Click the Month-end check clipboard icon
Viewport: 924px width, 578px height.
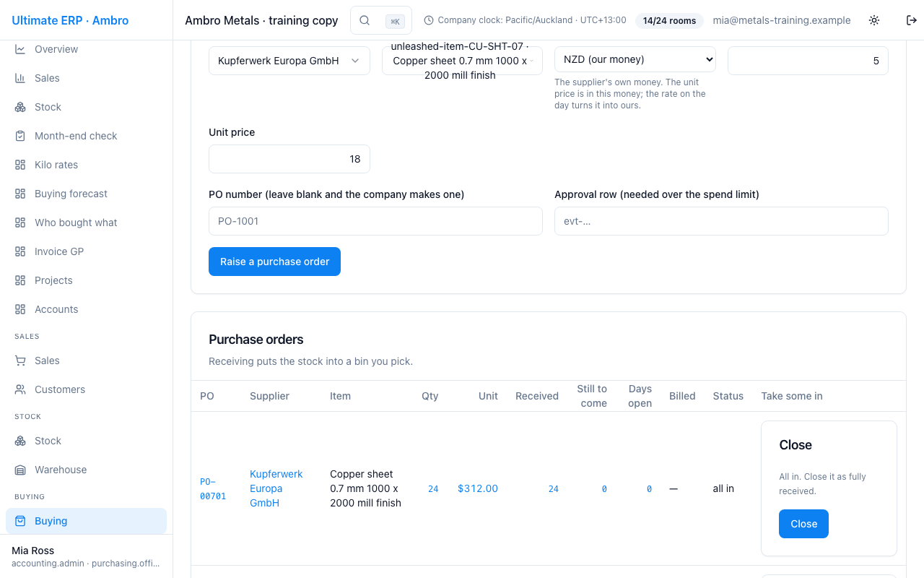pyautogui.click(x=20, y=136)
